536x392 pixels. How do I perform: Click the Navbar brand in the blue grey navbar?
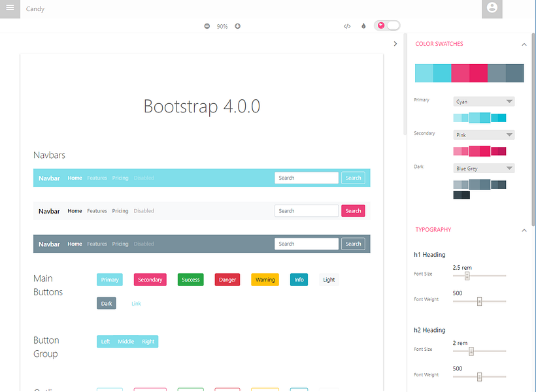coord(49,244)
